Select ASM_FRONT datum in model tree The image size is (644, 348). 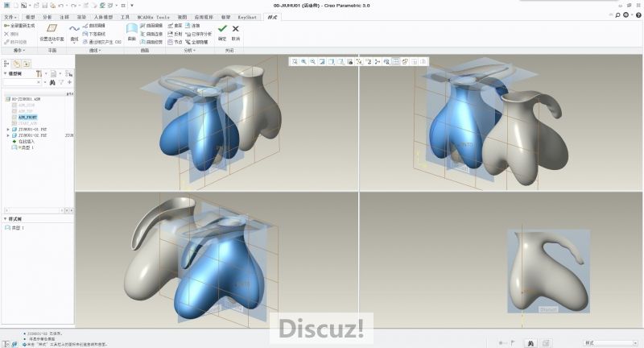(27, 118)
